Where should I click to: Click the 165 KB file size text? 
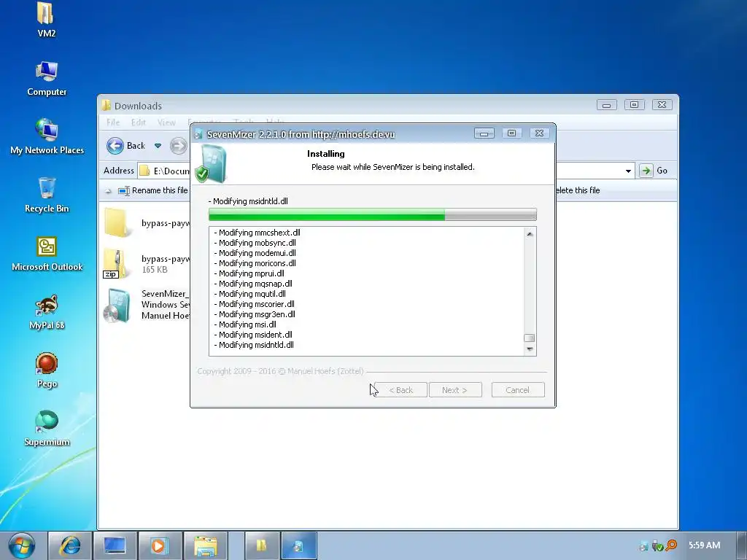(155, 270)
